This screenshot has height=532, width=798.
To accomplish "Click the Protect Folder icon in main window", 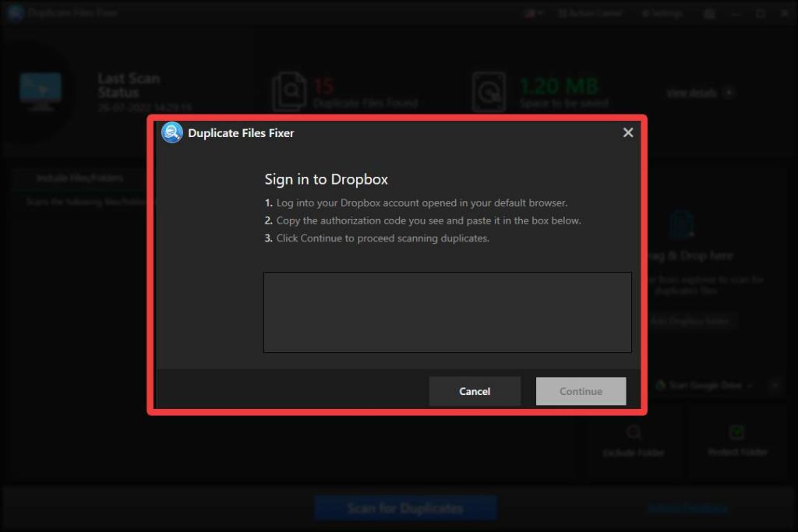I will click(x=737, y=433).
